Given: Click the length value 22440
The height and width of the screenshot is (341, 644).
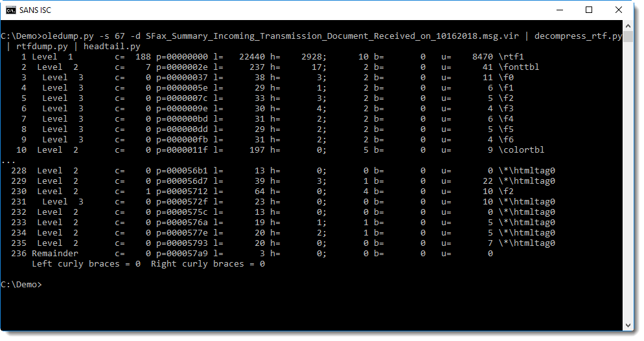Looking at the screenshot, I should click(x=252, y=57).
